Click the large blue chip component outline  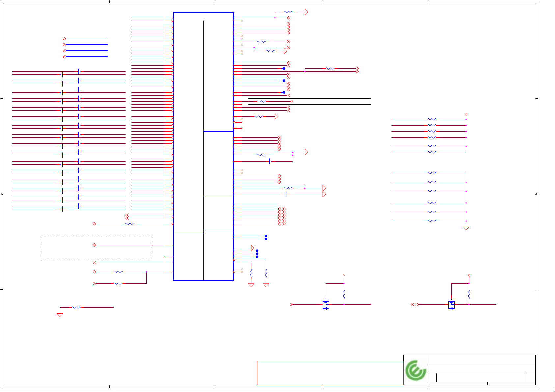203,146
